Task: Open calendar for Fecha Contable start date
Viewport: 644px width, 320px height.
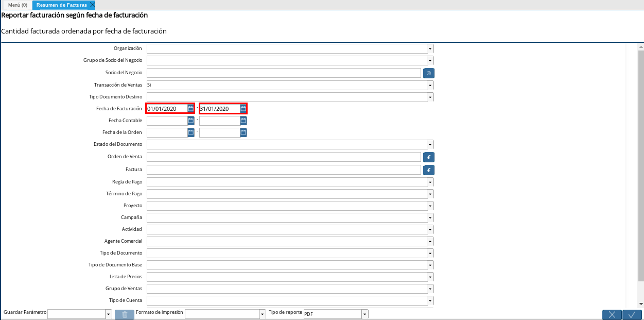Action: point(190,121)
